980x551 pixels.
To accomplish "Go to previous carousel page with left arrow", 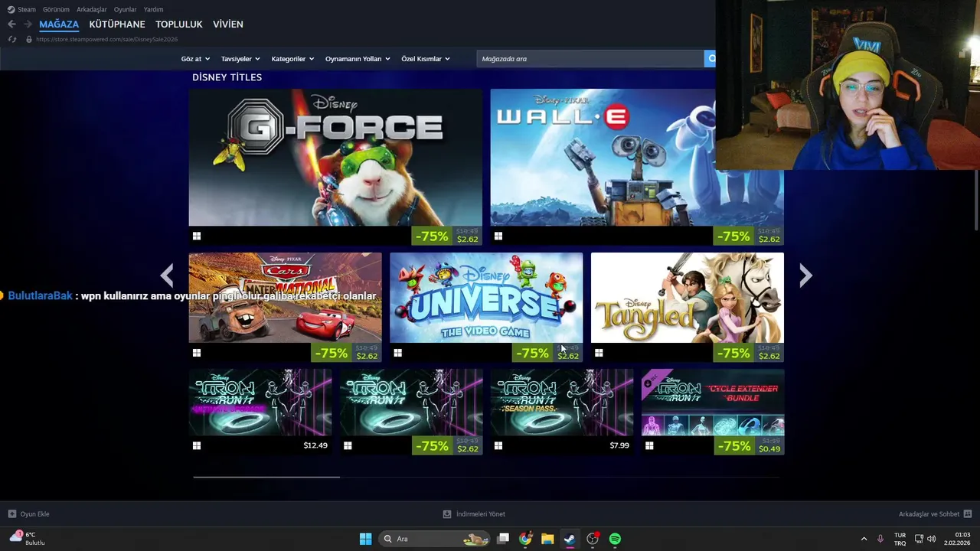I will click(x=167, y=275).
